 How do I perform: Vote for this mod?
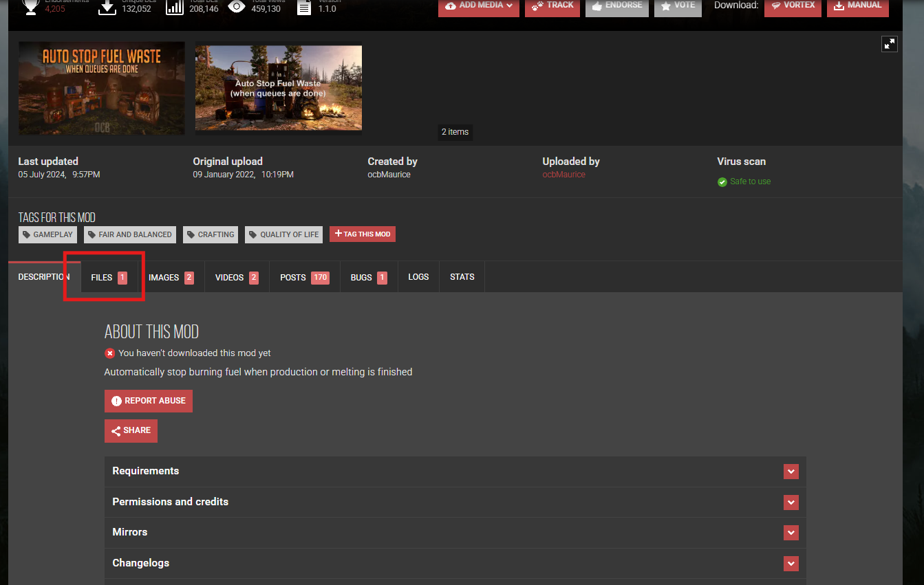678,5
